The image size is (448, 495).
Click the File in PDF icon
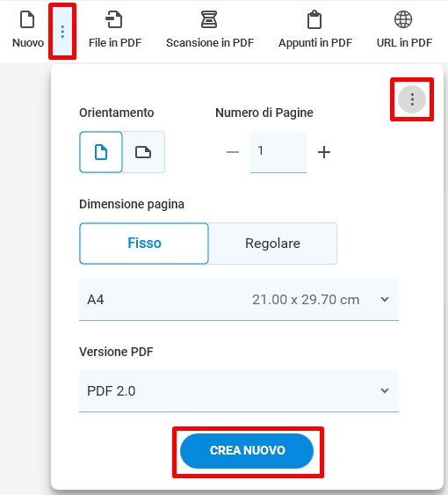point(114,19)
